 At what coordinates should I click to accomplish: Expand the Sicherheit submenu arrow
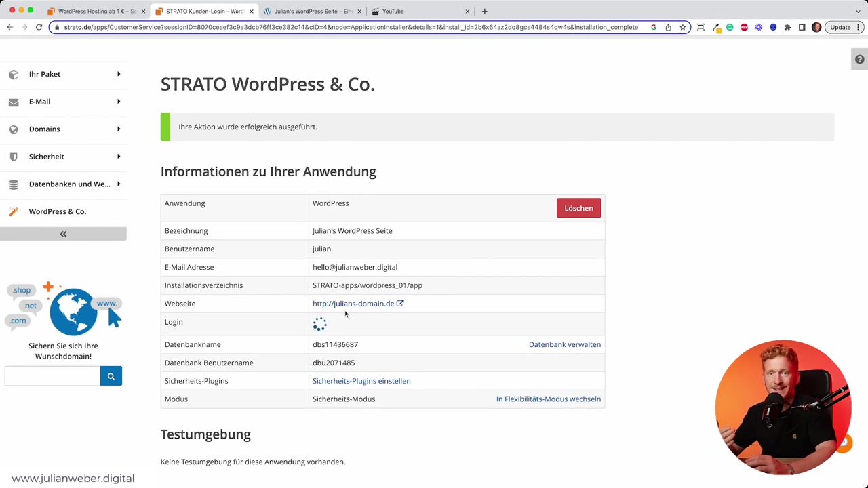119,157
